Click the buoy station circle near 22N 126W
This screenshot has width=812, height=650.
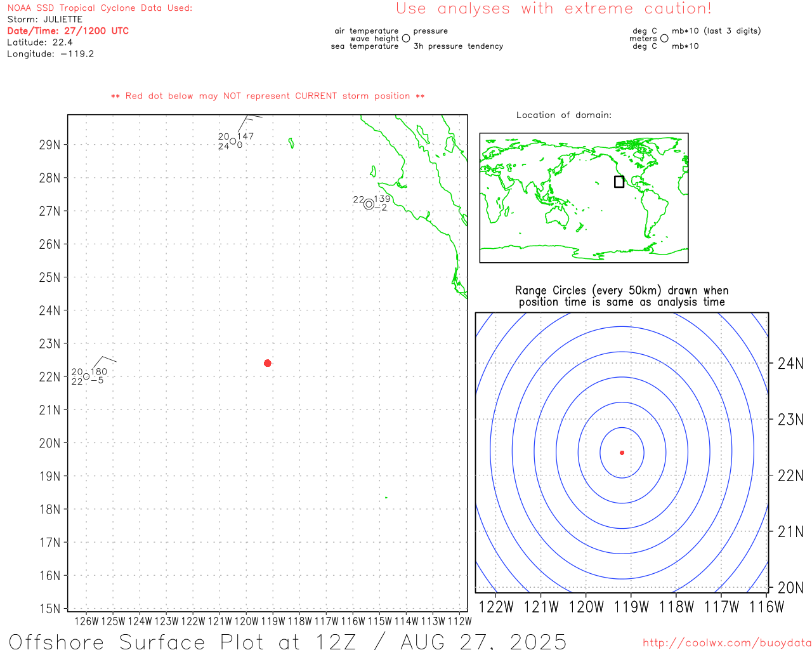(86, 376)
